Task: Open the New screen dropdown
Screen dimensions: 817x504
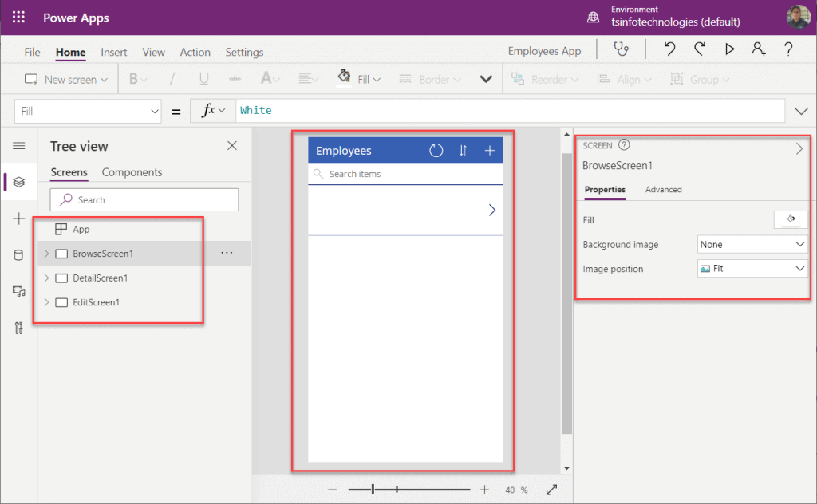Action: (x=66, y=79)
